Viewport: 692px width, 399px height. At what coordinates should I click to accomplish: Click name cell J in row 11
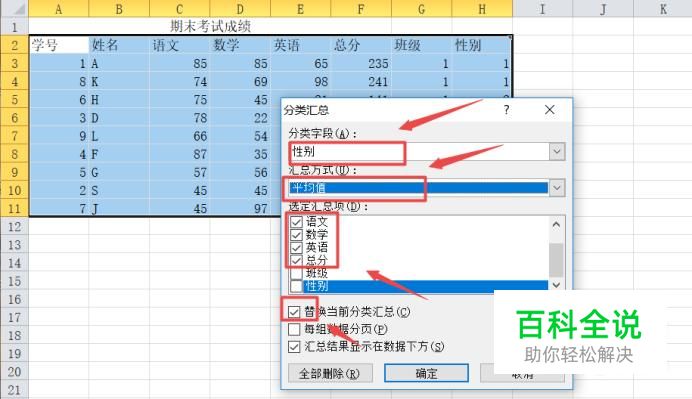tap(119, 208)
